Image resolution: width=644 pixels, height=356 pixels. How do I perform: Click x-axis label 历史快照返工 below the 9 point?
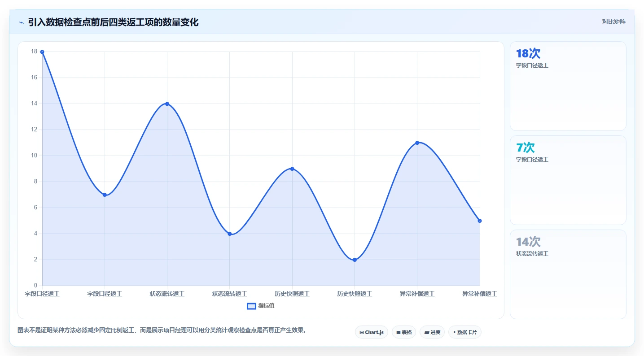tap(292, 294)
